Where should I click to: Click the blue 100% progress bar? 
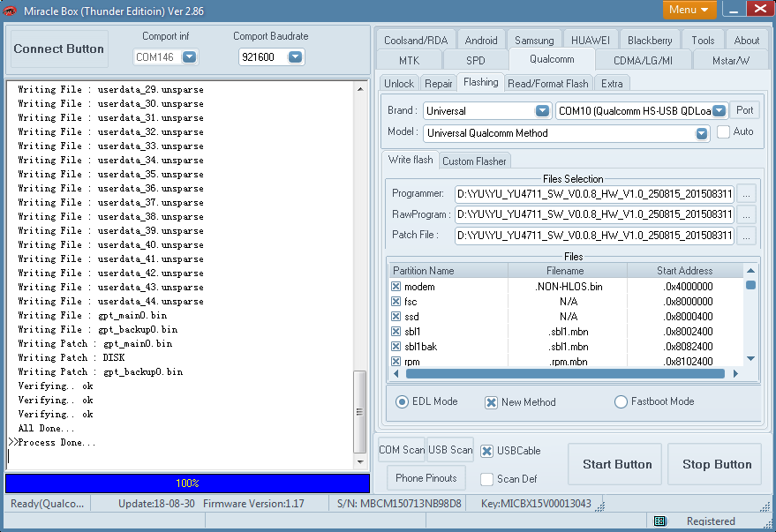tap(187, 483)
